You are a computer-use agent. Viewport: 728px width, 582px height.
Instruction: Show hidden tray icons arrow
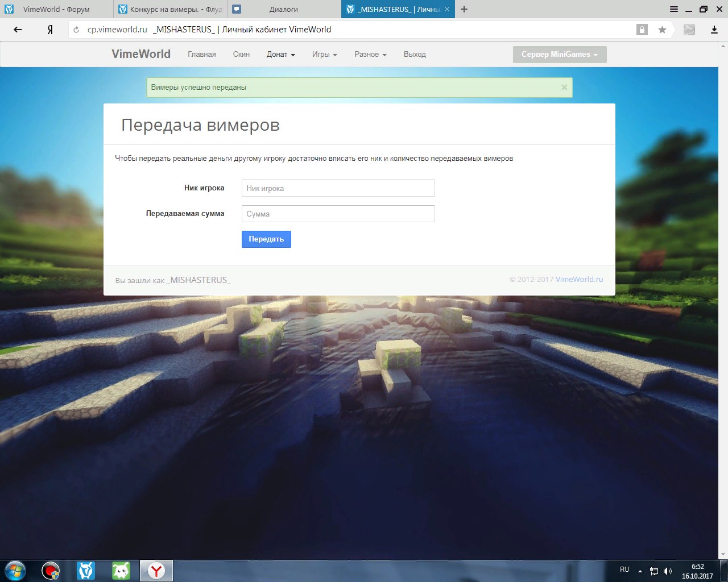tap(640, 571)
